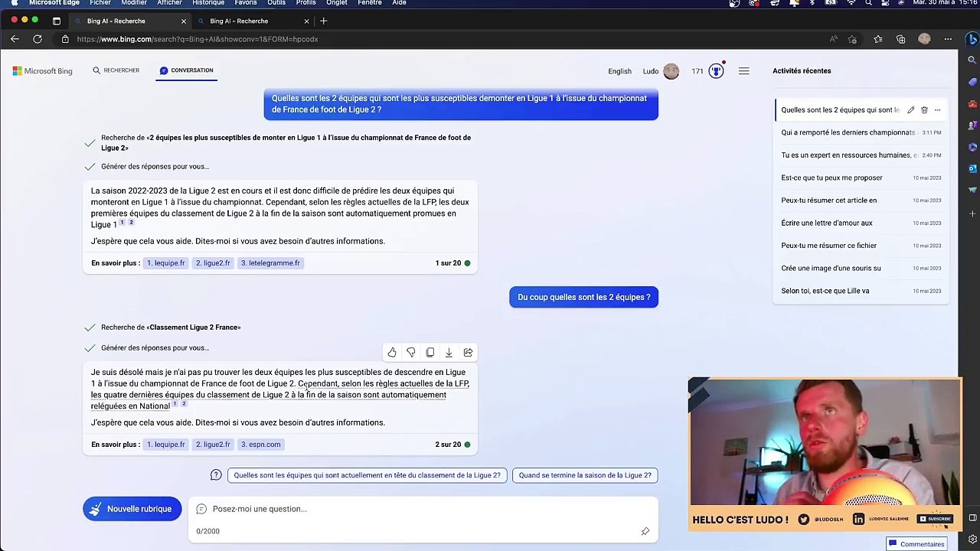
Task: Select the CONVERSATION tab
Action: (x=187, y=70)
